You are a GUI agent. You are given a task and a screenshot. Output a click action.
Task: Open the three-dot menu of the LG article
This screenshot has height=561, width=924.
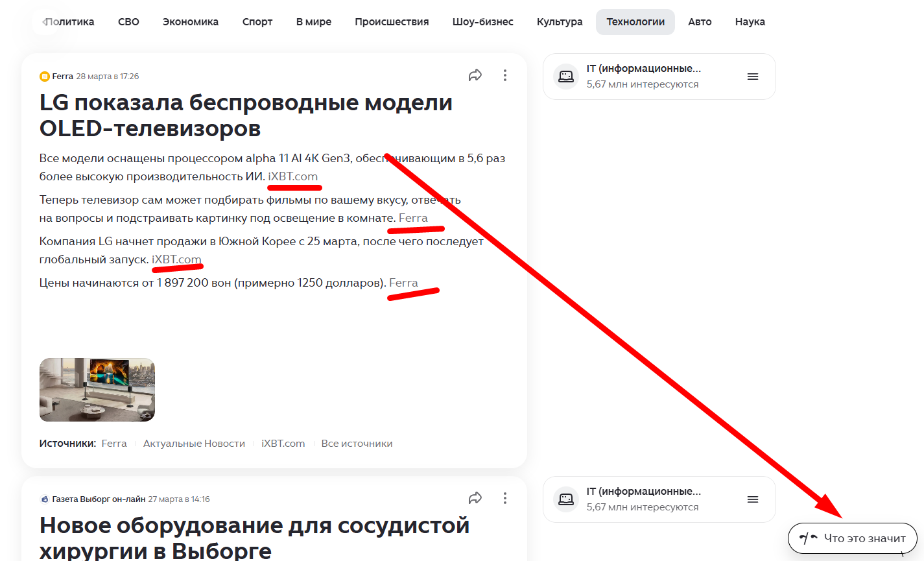pyautogui.click(x=504, y=75)
